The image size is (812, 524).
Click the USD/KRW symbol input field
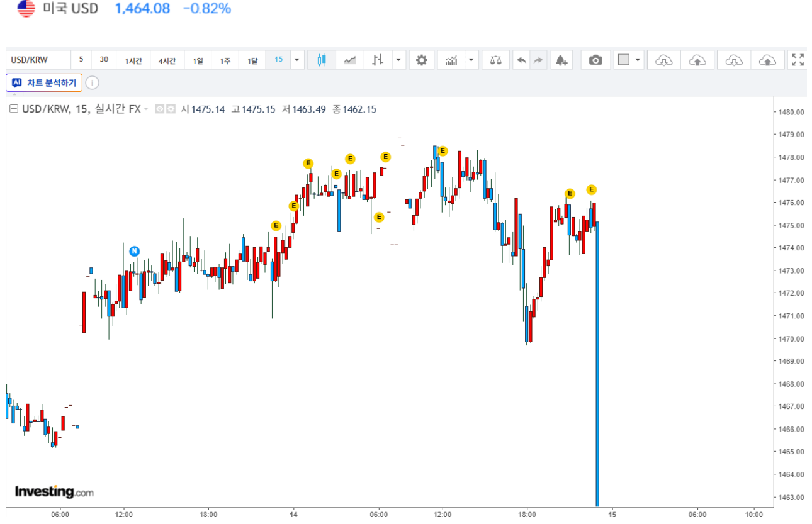coord(38,60)
